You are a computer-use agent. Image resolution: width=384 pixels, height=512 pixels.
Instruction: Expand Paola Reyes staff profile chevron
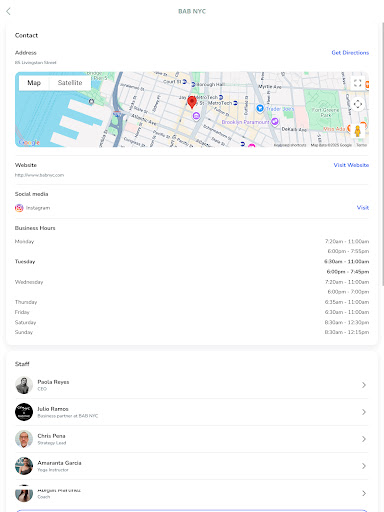tap(364, 385)
